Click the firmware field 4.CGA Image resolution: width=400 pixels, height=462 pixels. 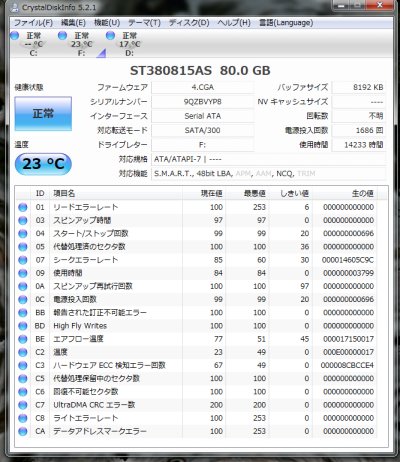203,87
